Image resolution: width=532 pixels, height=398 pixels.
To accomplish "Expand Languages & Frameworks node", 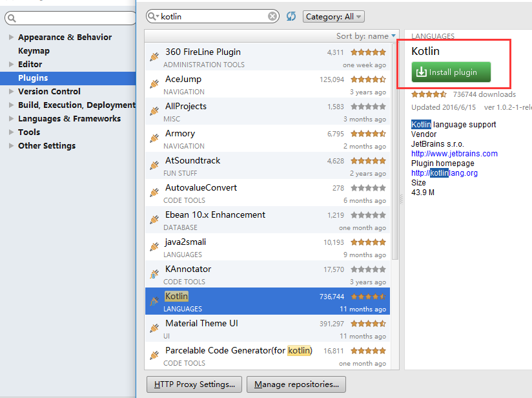I will (11, 118).
